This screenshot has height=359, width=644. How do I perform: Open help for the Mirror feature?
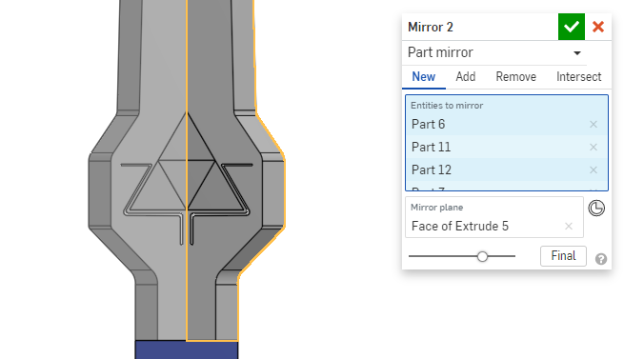(601, 259)
